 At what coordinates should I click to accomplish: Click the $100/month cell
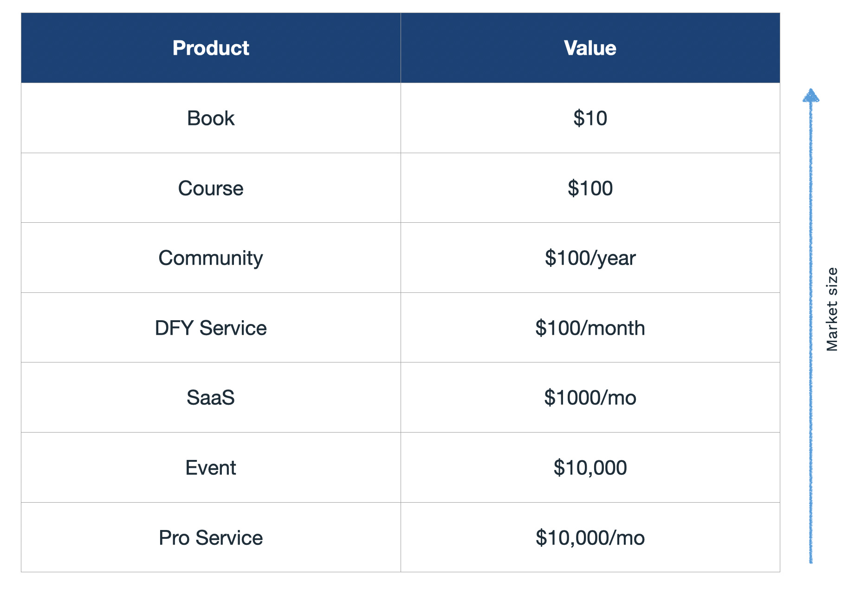[590, 328]
